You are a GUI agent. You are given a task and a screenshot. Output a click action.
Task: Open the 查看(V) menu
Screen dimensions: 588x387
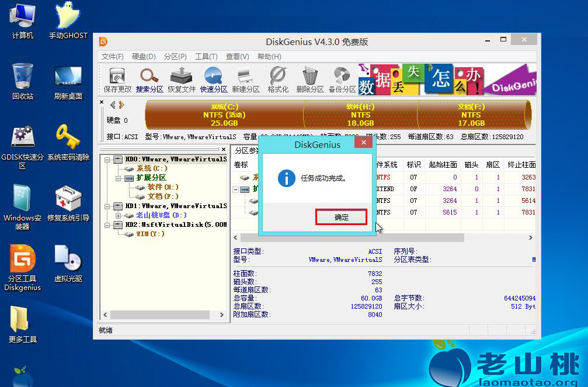pos(237,57)
